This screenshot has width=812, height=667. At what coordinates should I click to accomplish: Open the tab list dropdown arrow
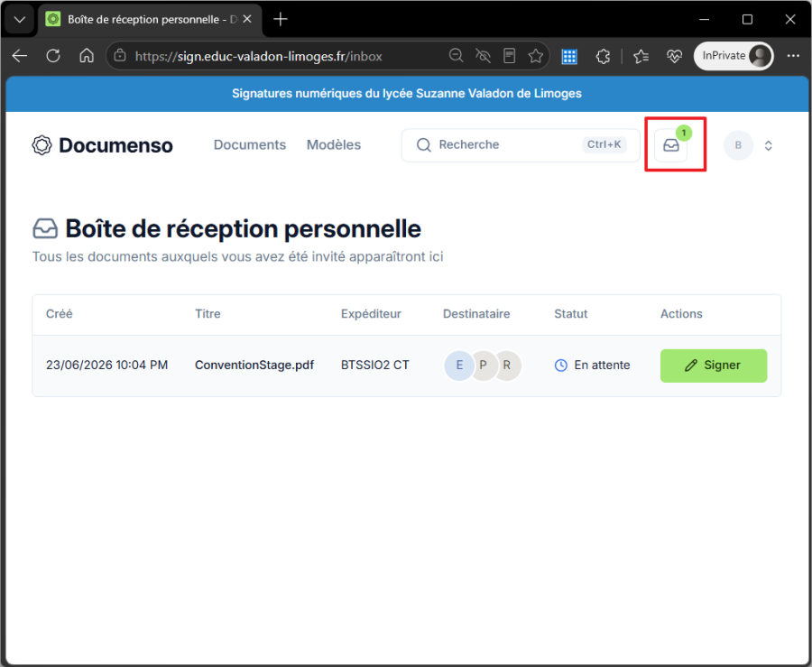point(20,20)
